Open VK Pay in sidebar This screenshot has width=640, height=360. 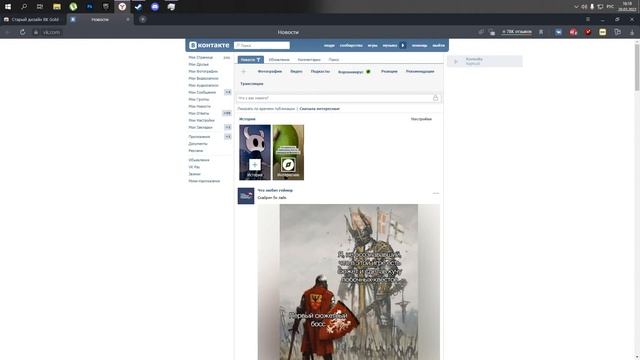coord(194,167)
